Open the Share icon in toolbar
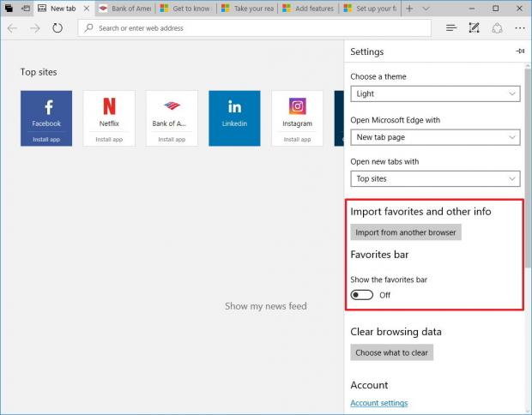This screenshot has width=532, height=415. pyautogui.click(x=497, y=28)
